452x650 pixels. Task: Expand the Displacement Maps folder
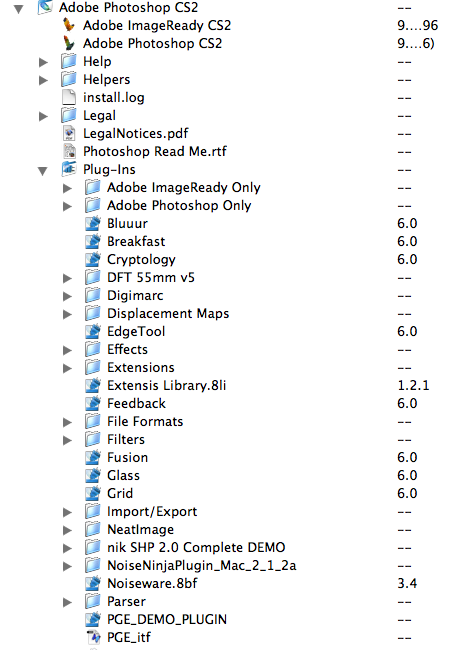point(67,314)
